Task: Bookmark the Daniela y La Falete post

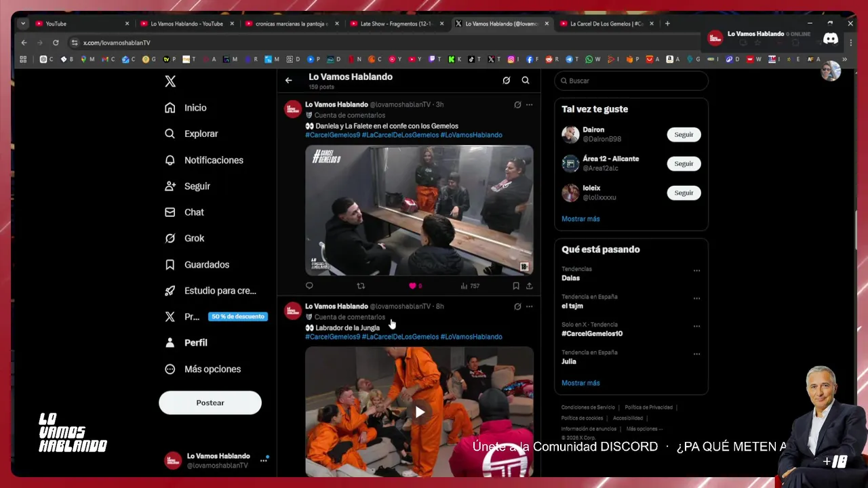Action: (516, 286)
